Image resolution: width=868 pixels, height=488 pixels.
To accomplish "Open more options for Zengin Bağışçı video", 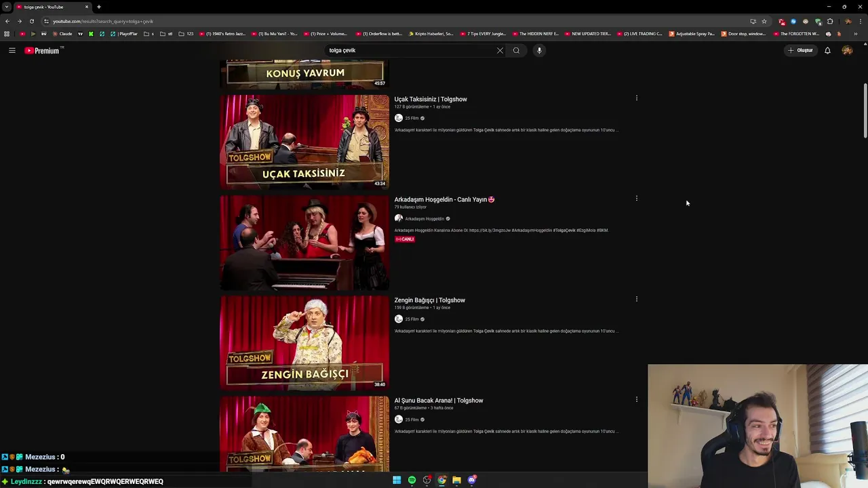I will coord(636,299).
